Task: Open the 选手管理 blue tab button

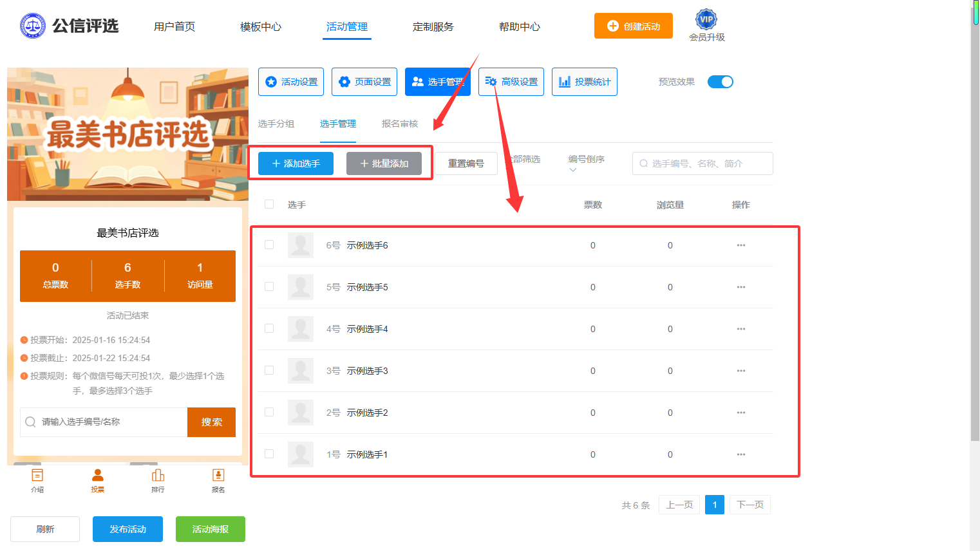Action: tap(438, 82)
